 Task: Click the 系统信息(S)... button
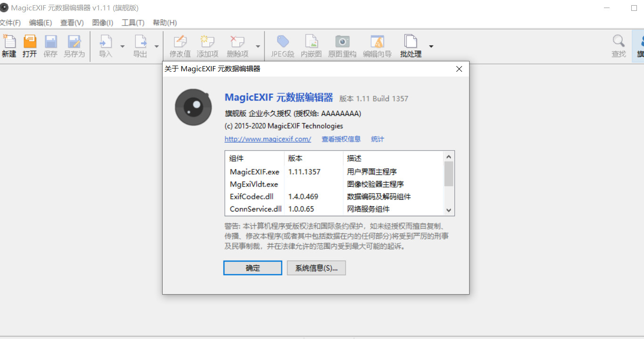click(316, 268)
